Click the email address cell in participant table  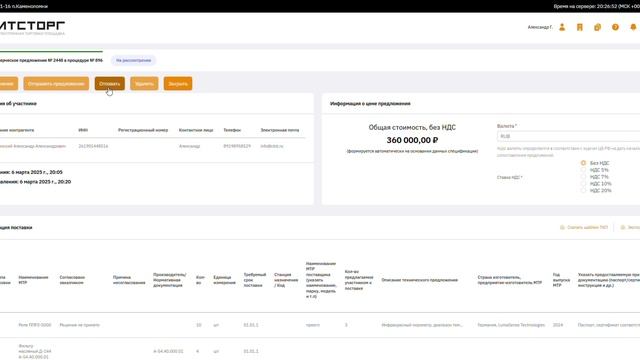tap(272, 146)
